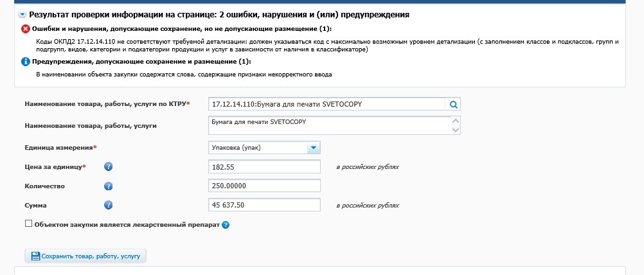The width and height of the screenshot is (644, 275).
Task: Click the magnifier search icon in KTRU field
Action: (453, 104)
